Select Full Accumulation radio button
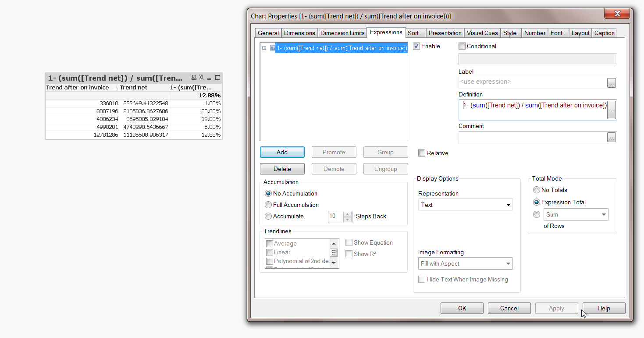The height and width of the screenshot is (338, 644). coord(268,205)
